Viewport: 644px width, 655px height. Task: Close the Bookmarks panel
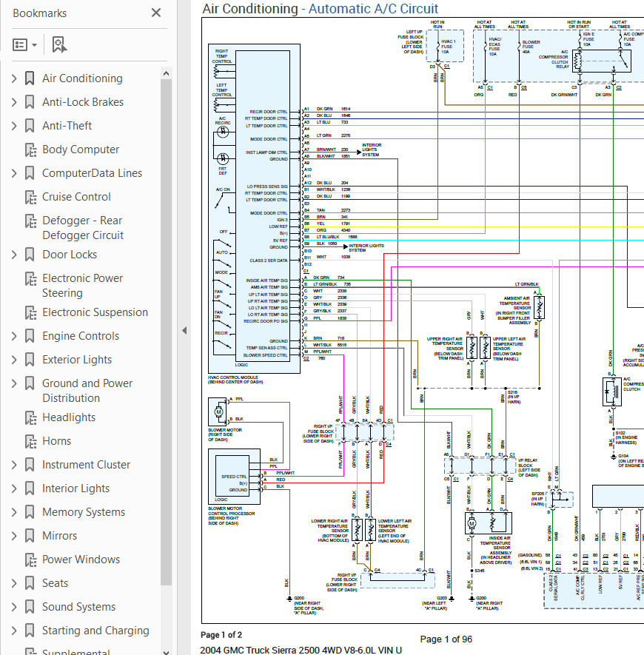click(156, 13)
